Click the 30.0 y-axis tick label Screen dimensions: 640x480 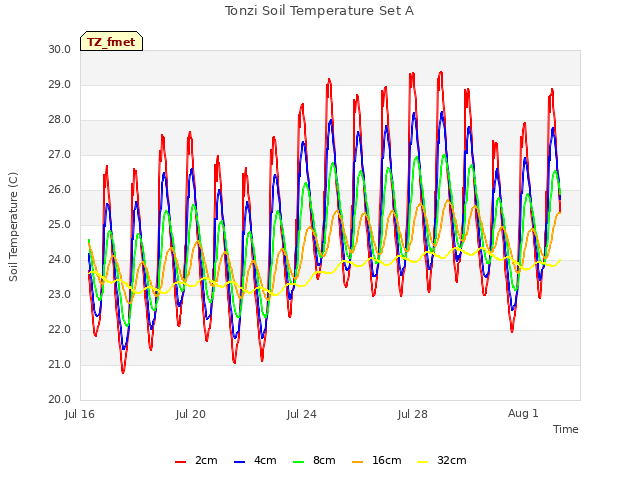(x=60, y=49)
